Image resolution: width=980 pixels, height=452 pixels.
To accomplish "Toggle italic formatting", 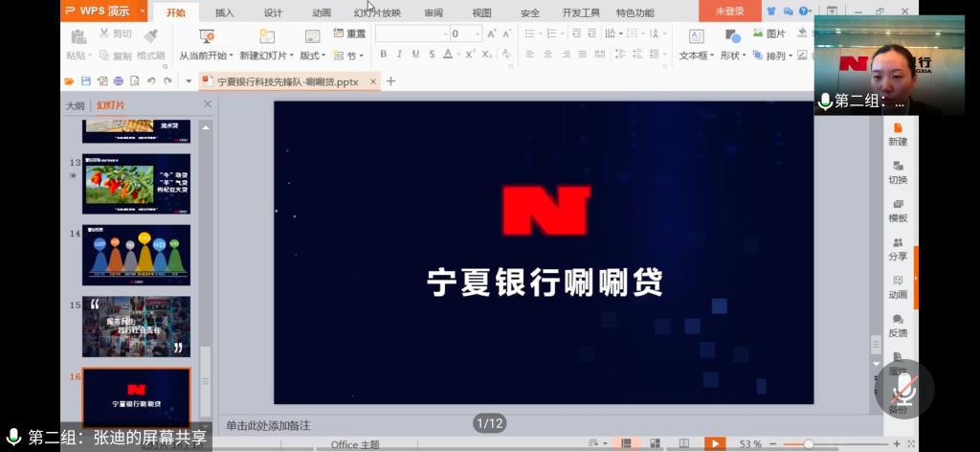I will [398, 55].
